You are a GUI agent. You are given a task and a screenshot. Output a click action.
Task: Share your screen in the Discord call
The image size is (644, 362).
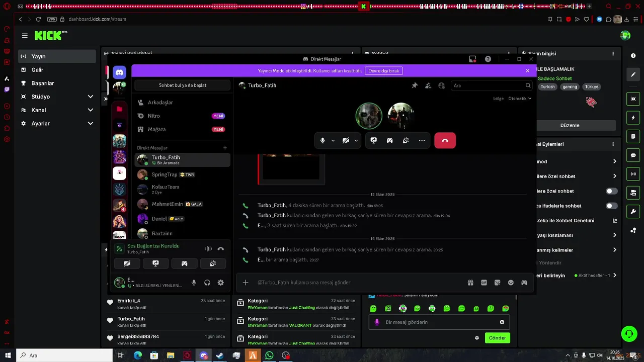tap(373, 141)
